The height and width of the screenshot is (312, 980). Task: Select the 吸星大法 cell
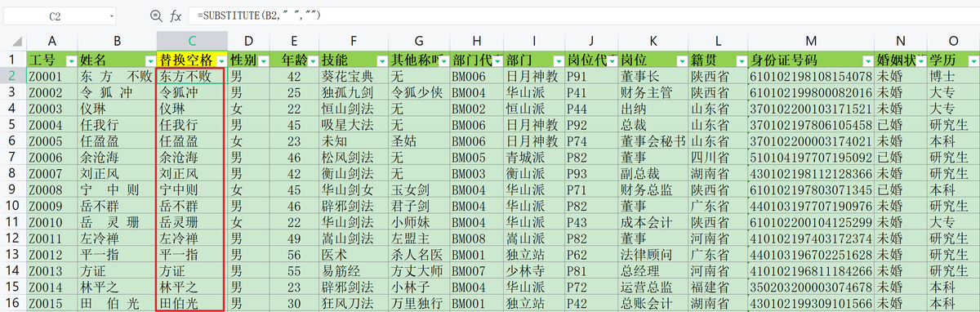(x=354, y=125)
